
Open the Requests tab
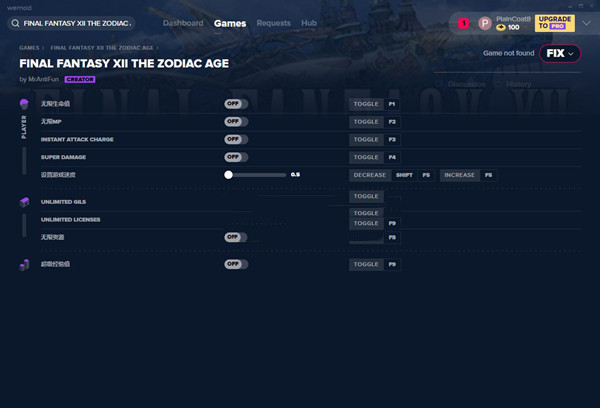(274, 23)
